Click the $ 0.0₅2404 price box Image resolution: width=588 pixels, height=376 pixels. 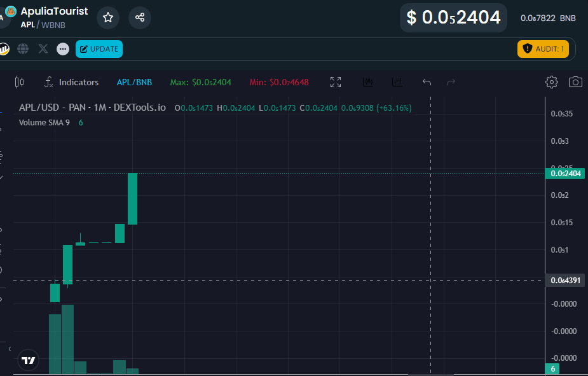tap(453, 18)
